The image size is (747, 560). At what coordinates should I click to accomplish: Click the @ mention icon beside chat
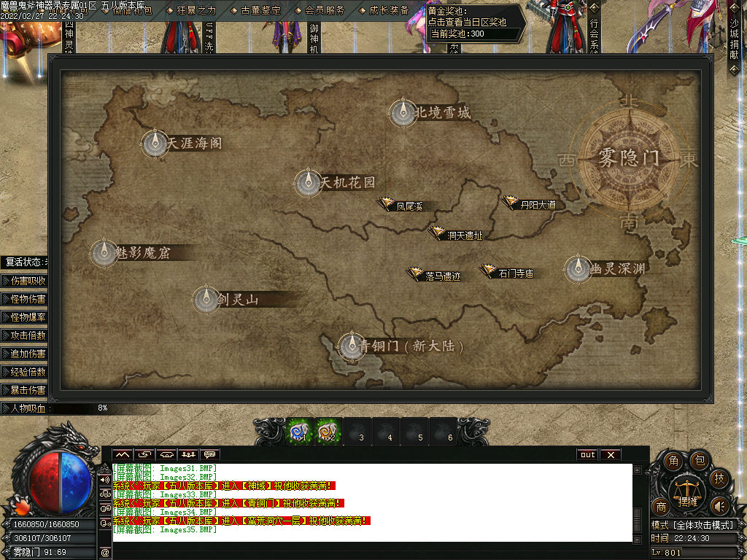tap(105, 553)
